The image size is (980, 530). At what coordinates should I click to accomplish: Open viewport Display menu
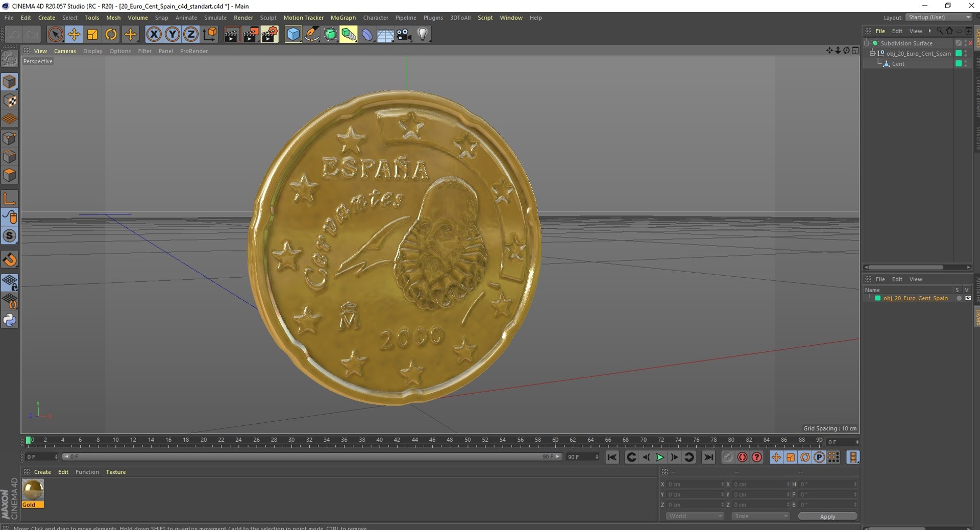pyautogui.click(x=93, y=51)
